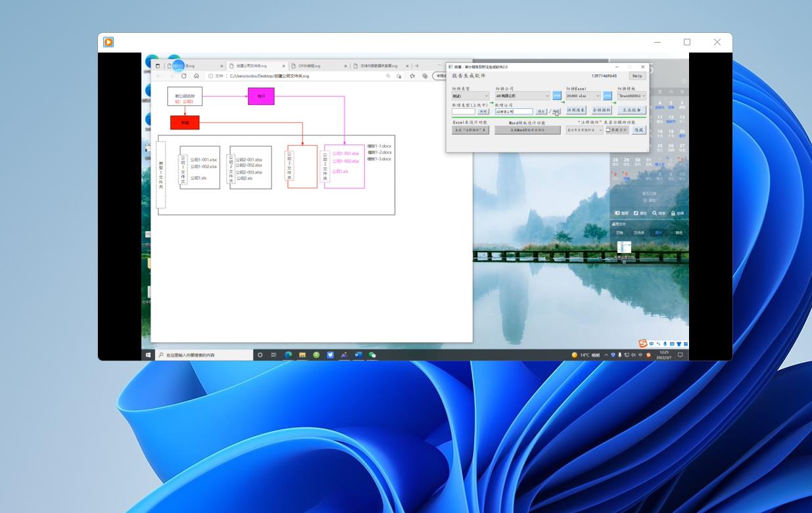The height and width of the screenshot is (513, 812).
Task: Switch to the OFIN模组.svg tab
Action: [314, 66]
